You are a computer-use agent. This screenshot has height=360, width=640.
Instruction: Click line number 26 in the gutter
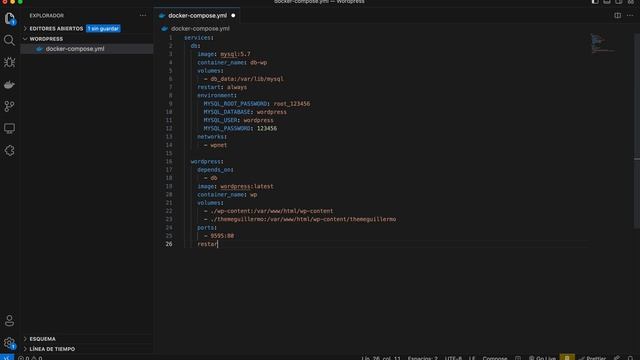[x=169, y=244]
